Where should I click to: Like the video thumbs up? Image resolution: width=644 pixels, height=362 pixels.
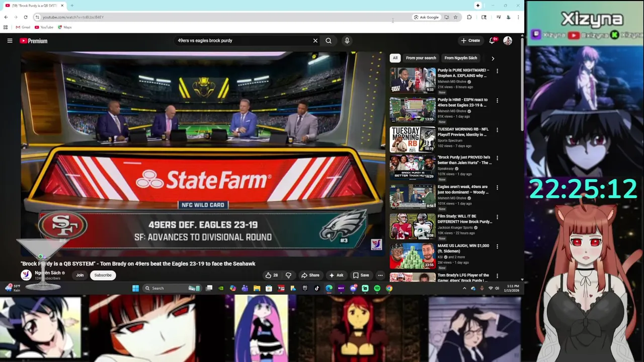pyautogui.click(x=272, y=275)
